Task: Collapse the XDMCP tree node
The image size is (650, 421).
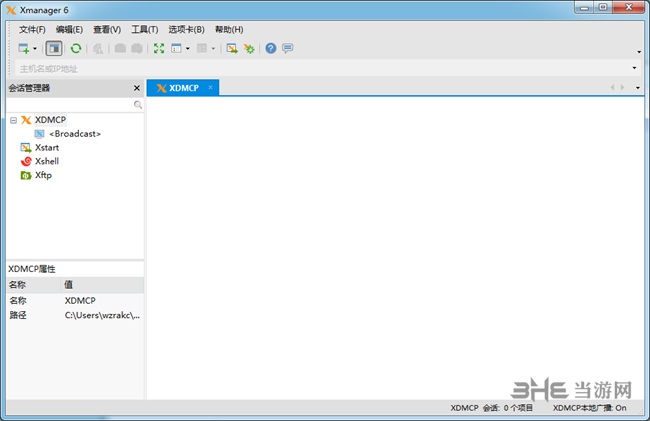Action: 13,120
